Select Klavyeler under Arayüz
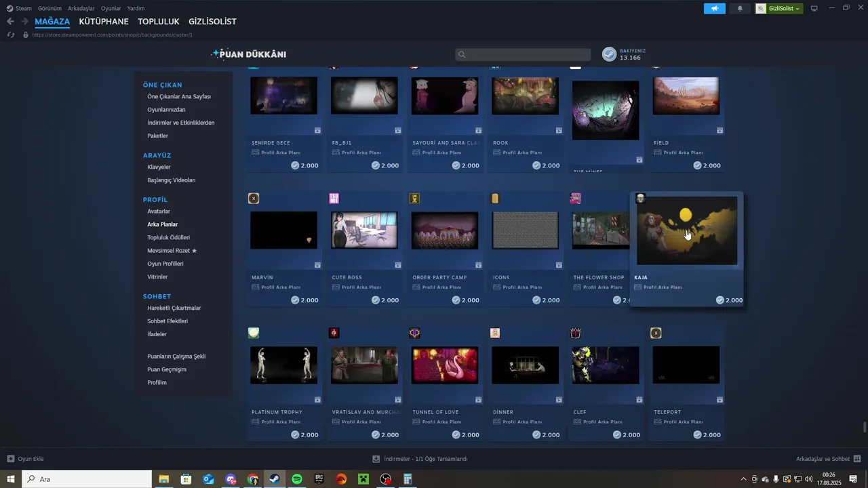Viewport: 868px width, 488px height. pos(159,167)
